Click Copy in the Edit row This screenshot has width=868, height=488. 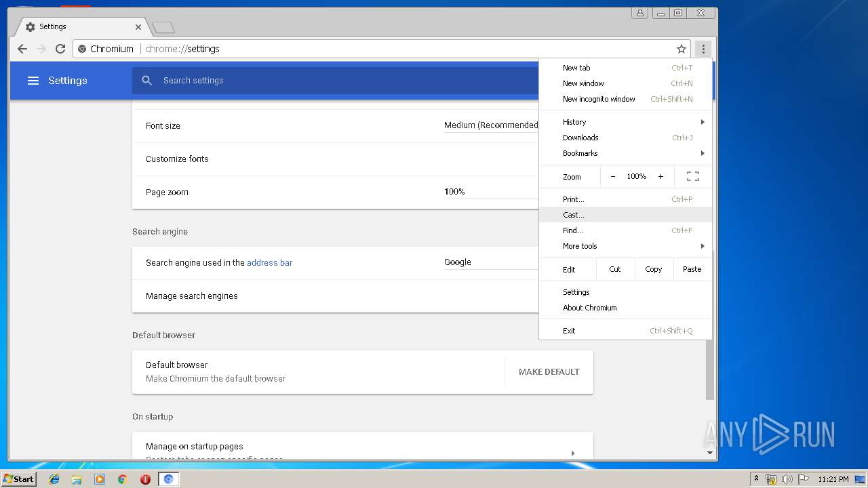tap(654, 269)
